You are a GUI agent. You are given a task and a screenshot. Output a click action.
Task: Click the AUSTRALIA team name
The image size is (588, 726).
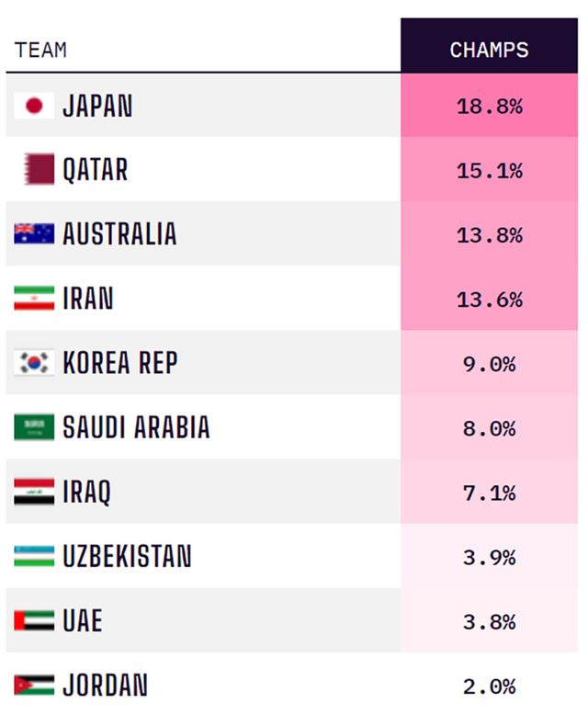click(119, 234)
